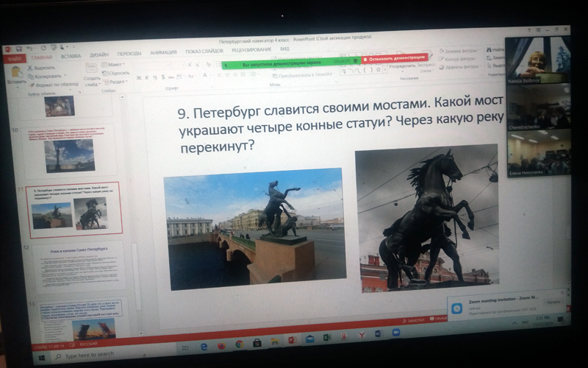The width and height of the screenshot is (588, 368).
Task: Open Zoom app from taskbar
Action: click(x=395, y=333)
